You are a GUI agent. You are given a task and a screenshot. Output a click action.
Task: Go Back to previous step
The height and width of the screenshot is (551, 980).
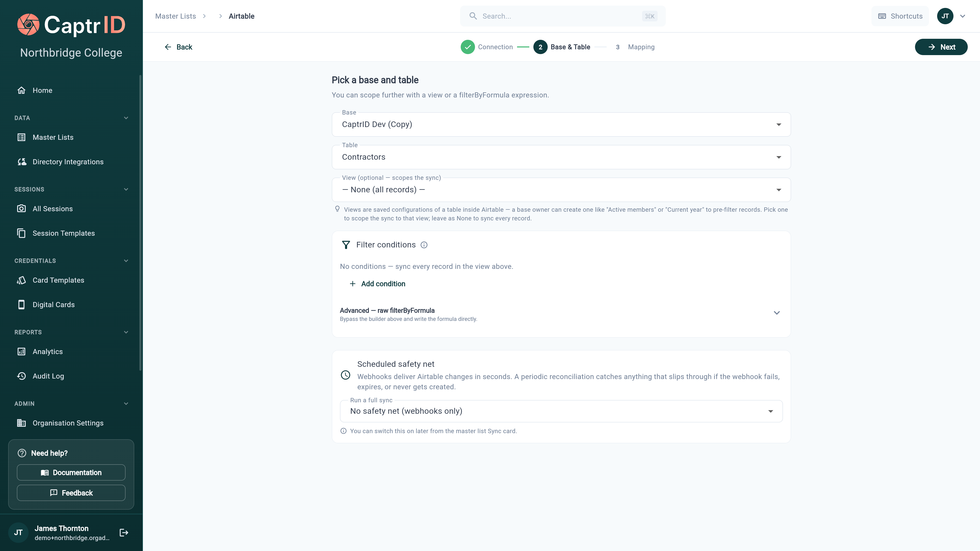click(x=178, y=47)
